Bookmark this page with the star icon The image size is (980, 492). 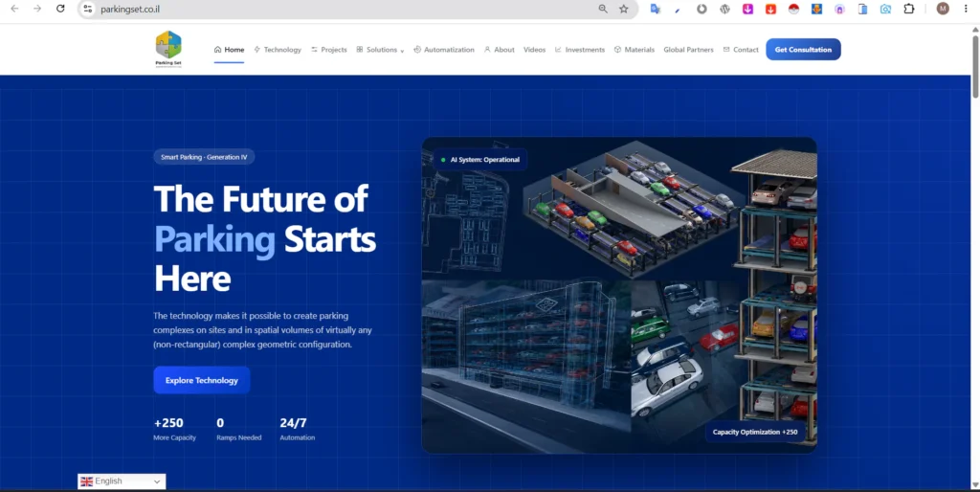tap(624, 9)
